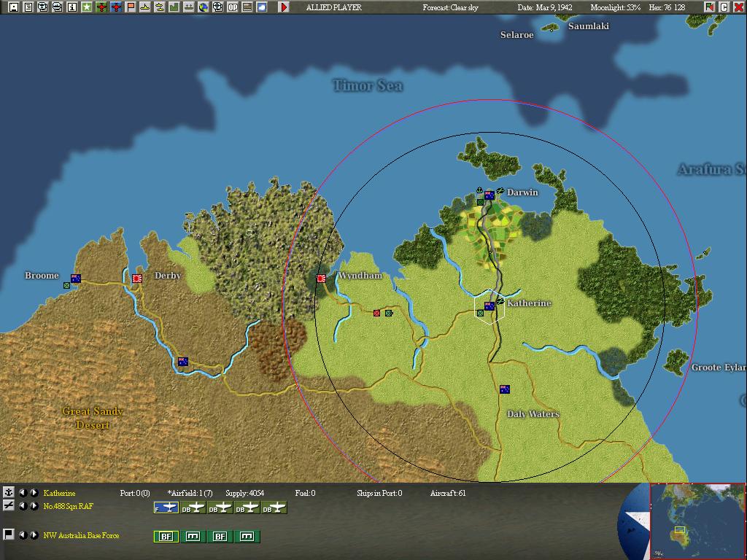Screen dimensions: 747x560
Task: Click the Japanese flag marker at Derby
Action: tap(137, 279)
